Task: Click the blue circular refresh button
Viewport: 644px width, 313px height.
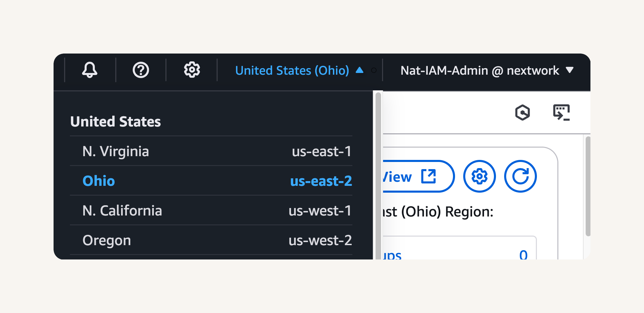Action: (520, 176)
